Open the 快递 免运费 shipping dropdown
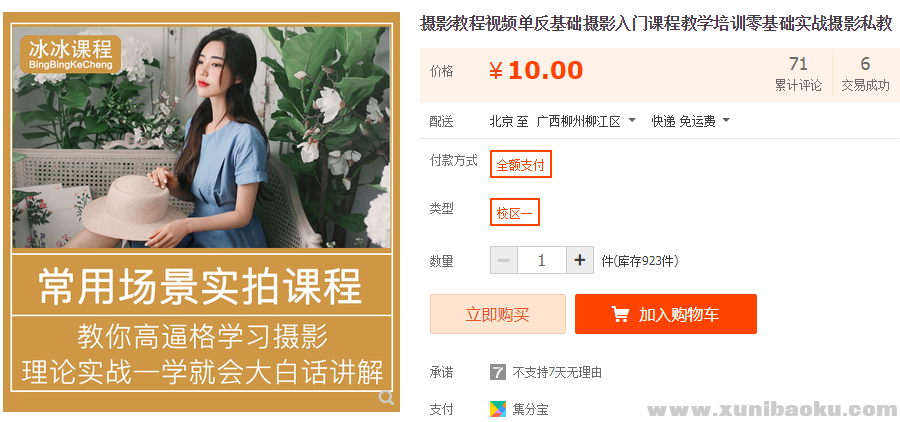Screen dimensions: 900x422 click(x=690, y=121)
